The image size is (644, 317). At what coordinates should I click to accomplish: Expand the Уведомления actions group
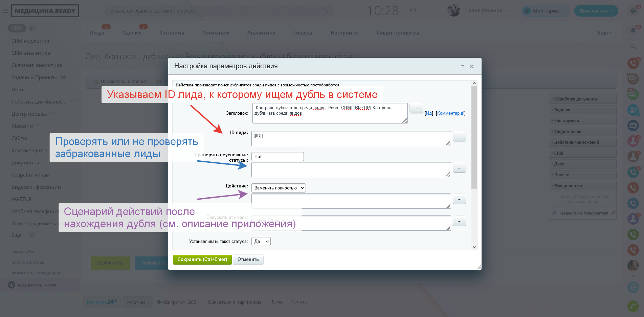coord(582,132)
